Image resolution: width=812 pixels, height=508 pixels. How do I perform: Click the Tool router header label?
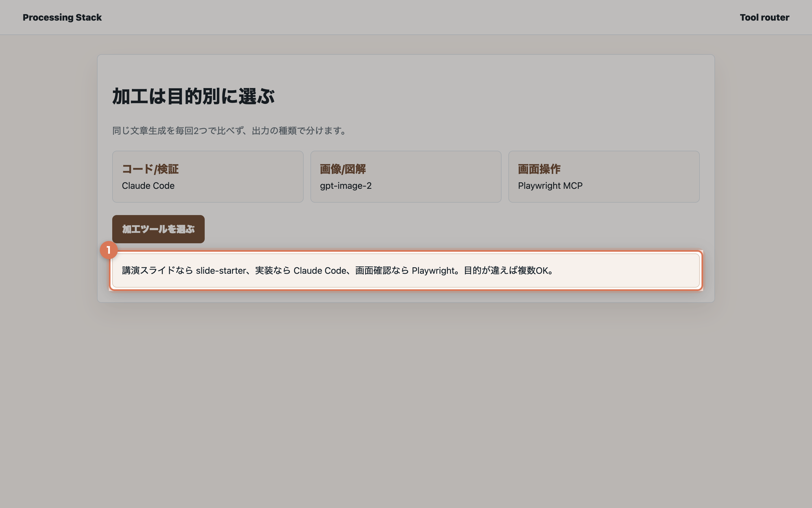(764, 17)
